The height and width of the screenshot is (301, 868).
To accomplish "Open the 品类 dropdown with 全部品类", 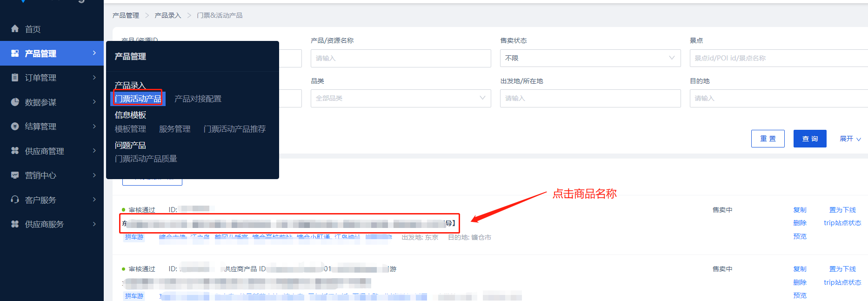I will pos(401,98).
